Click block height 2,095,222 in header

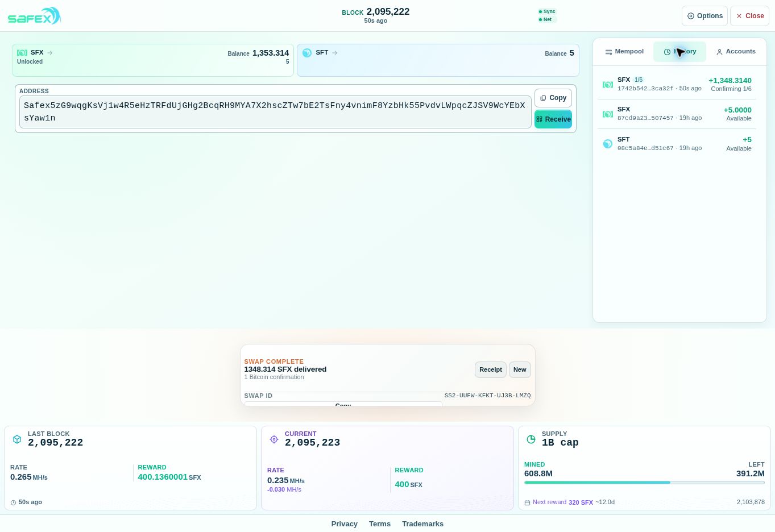click(x=388, y=11)
